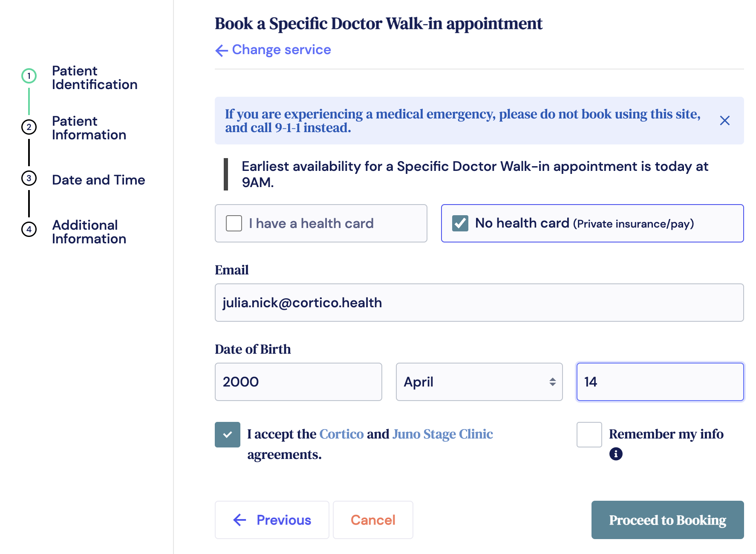This screenshot has height=554, width=756.
Task: Click step 4 circle icon in sidebar
Action: point(29,229)
